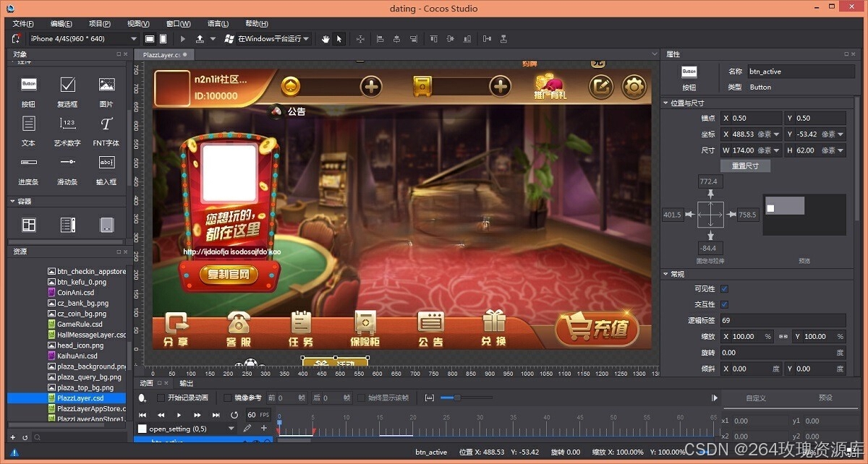This screenshot has width=868, height=464.
Task: Click the 重置尺寸 reset size button
Action: pos(746,166)
